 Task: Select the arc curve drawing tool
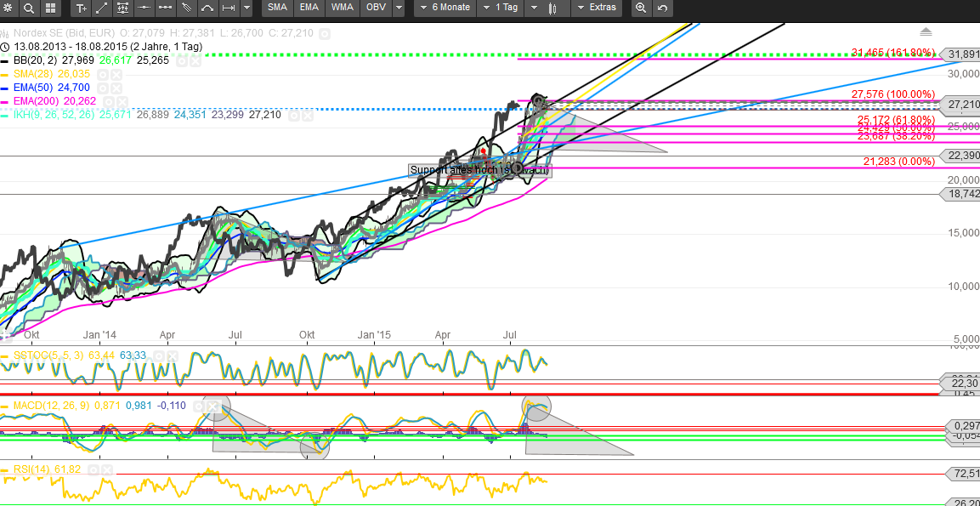(x=207, y=9)
